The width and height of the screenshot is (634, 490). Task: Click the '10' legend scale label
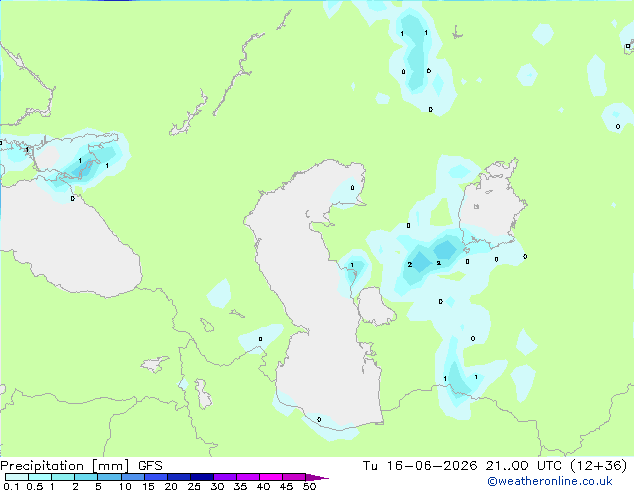pos(125,486)
